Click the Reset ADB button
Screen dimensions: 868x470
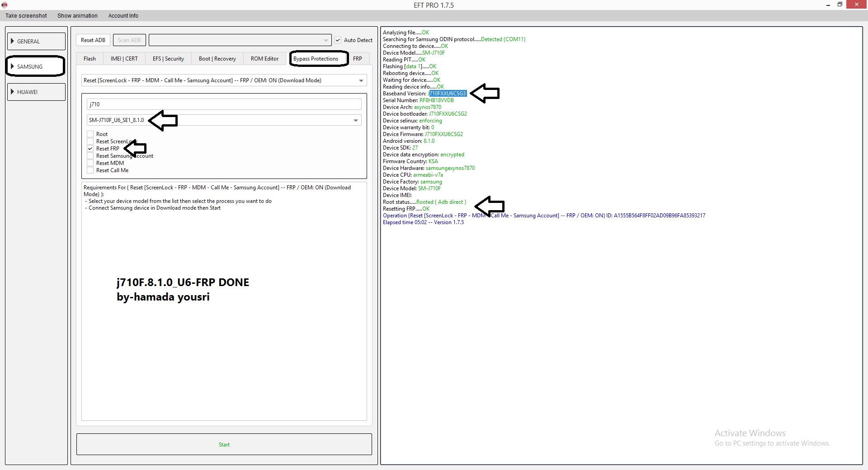click(93, 40)
